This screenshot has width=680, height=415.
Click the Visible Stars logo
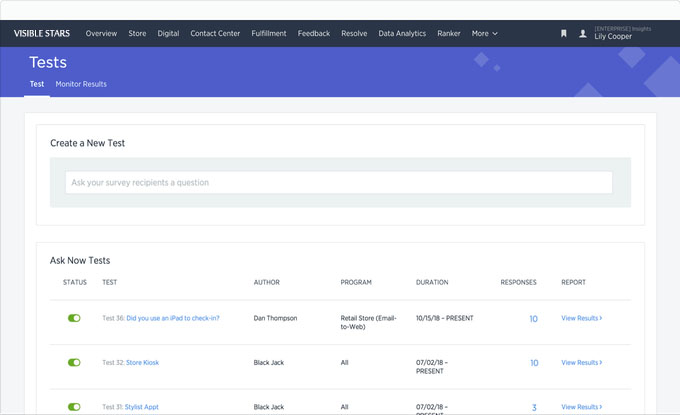coord(40,33)
